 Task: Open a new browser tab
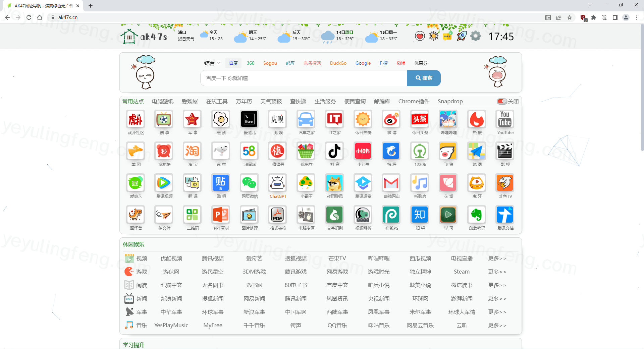[x=91, y=6]
